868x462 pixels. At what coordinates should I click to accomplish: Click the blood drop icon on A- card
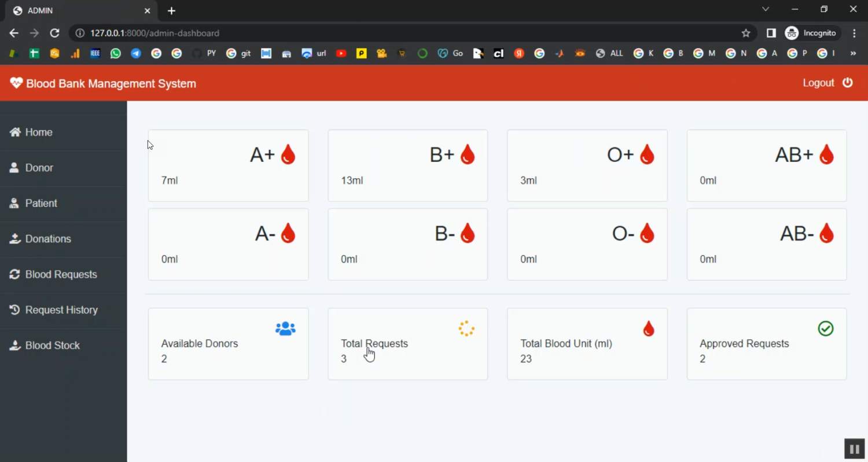pyautogui.click(x=288, y=233)
